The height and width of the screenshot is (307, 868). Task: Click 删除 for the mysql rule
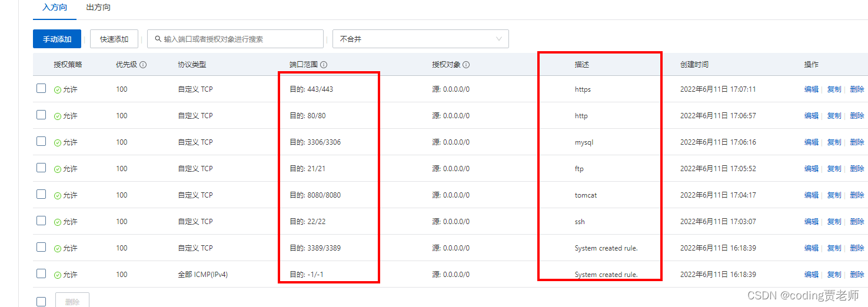(857, 142)
